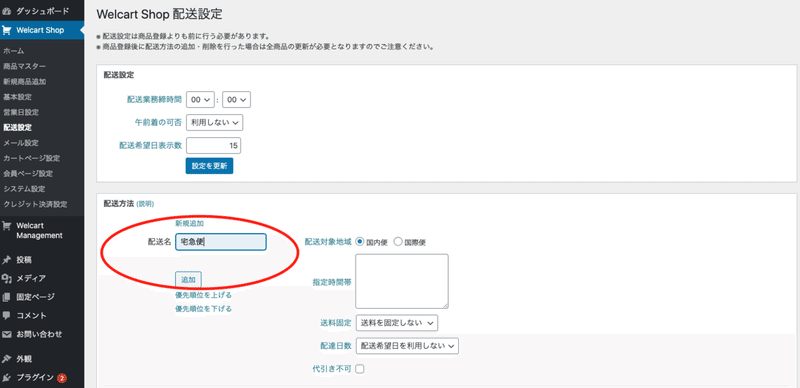
Task: Open 商品マスター submenu item
Action: point(24,66)
